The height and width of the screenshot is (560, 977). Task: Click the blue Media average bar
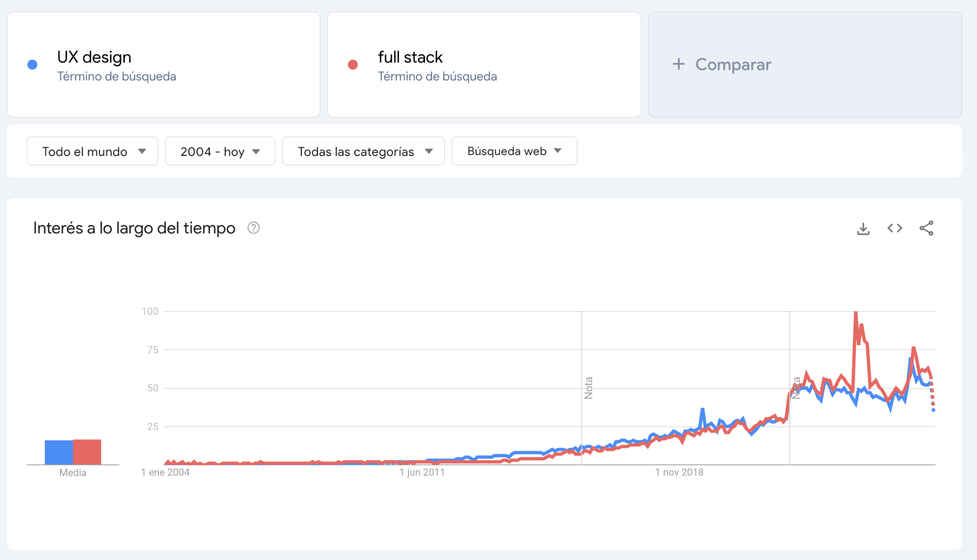[59, 452]
